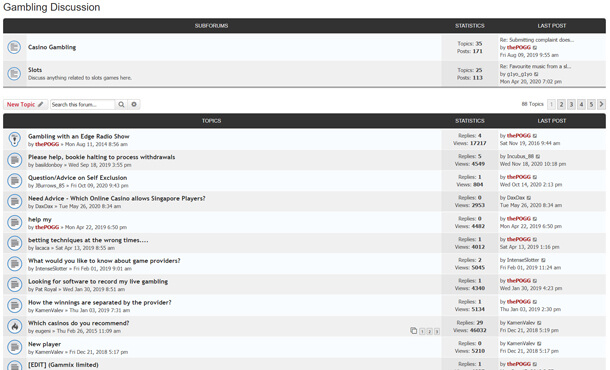The image size is (610, 370).
Task: View thePOGG profile under help my topic
Action: pos(47,227)
